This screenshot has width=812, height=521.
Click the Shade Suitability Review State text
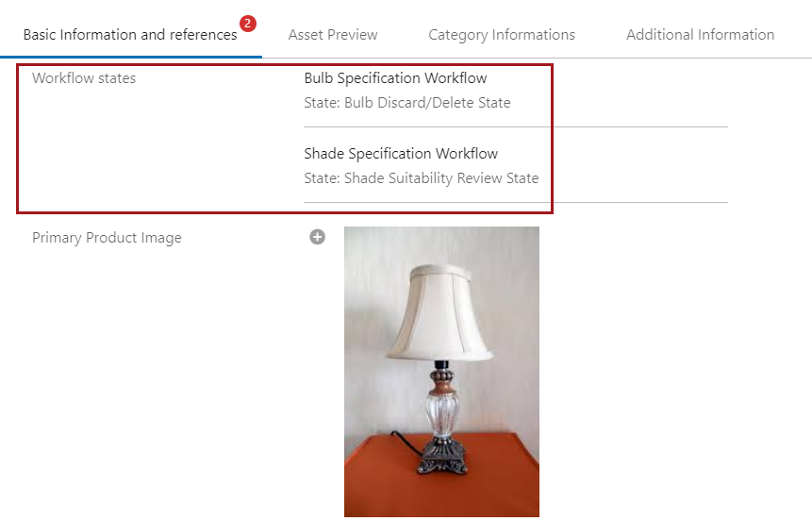pyautogui.click(x=441, y=178)
